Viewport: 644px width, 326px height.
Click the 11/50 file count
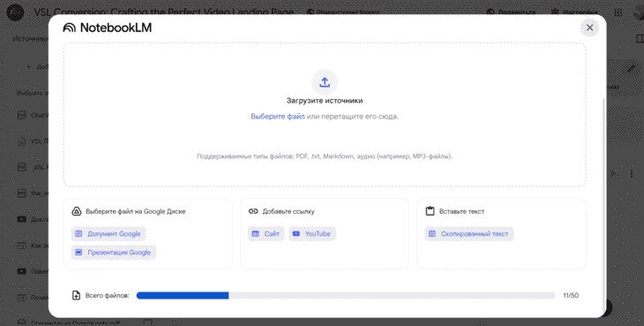pos(571,295)
